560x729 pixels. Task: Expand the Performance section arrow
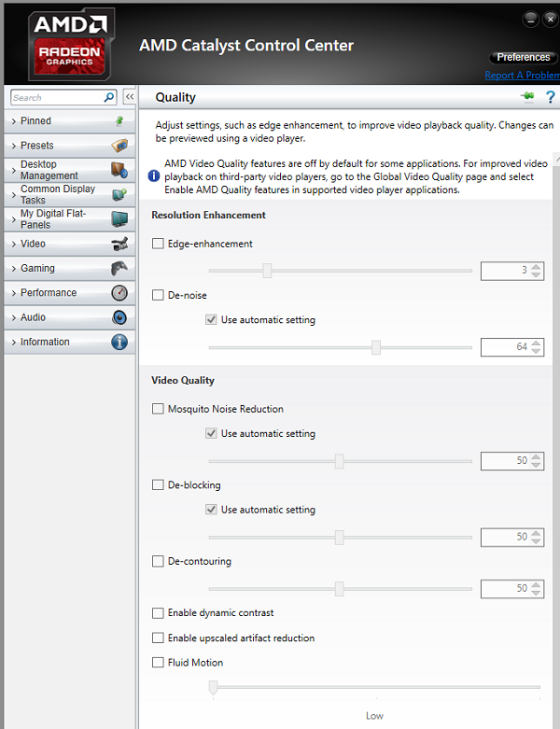pyautogui.click(x=13, y=293)
